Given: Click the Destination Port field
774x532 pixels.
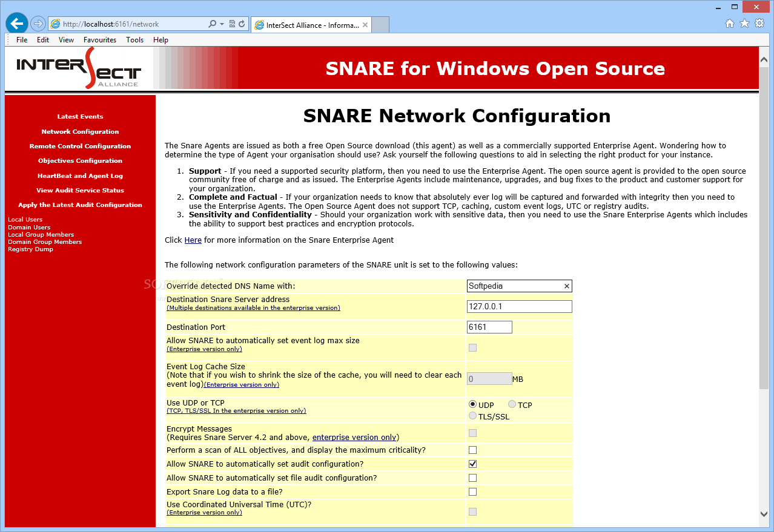Looking at the screenshot, I should tap(489, 327).
